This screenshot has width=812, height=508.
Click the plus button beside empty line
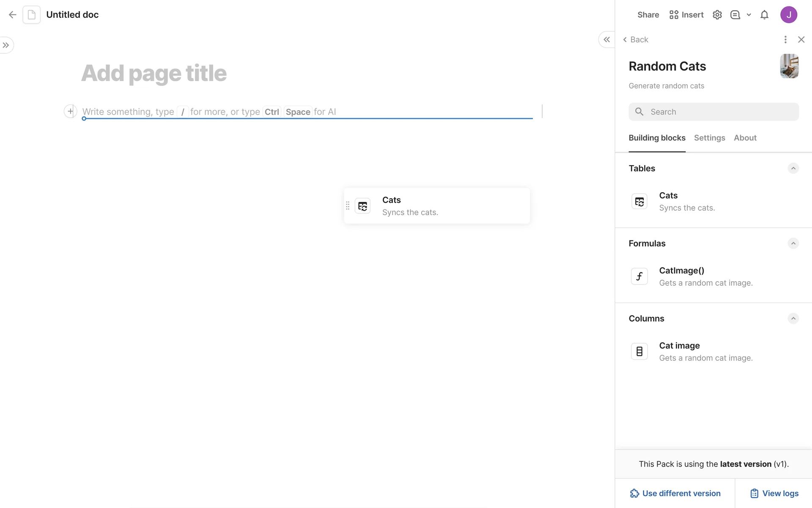tap(70, 111)
